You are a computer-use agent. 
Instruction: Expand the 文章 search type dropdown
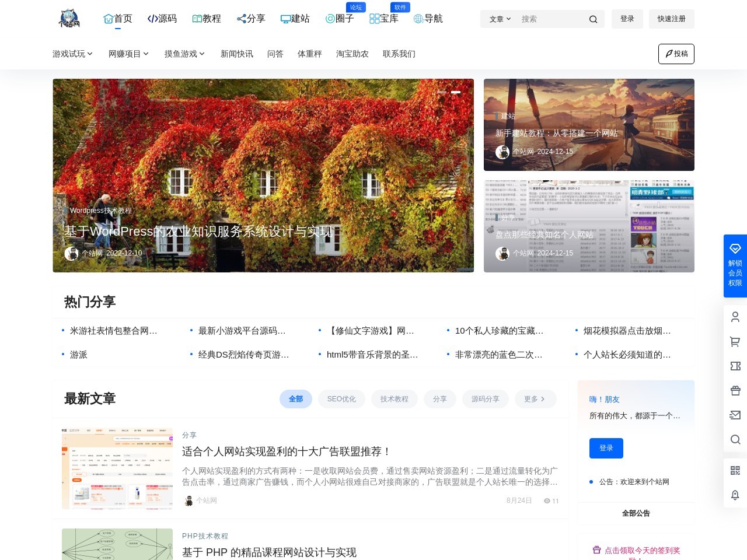coord(500,19)
